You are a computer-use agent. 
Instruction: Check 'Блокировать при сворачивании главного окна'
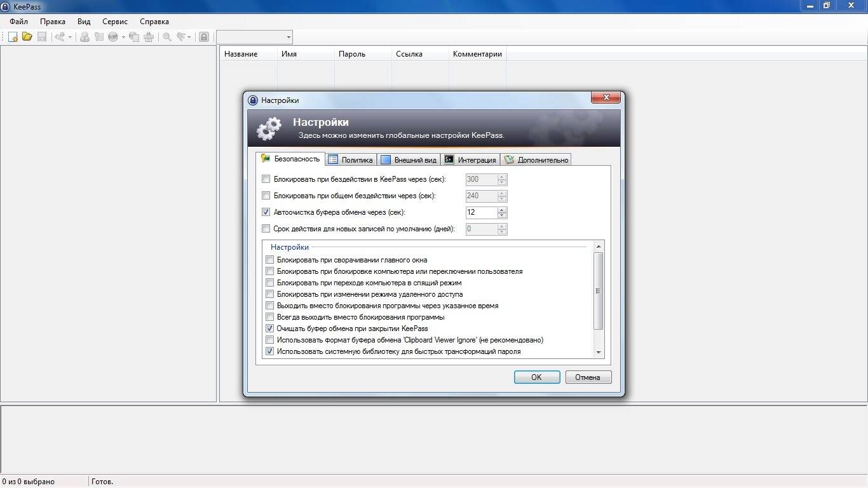(x=270, y=260)
